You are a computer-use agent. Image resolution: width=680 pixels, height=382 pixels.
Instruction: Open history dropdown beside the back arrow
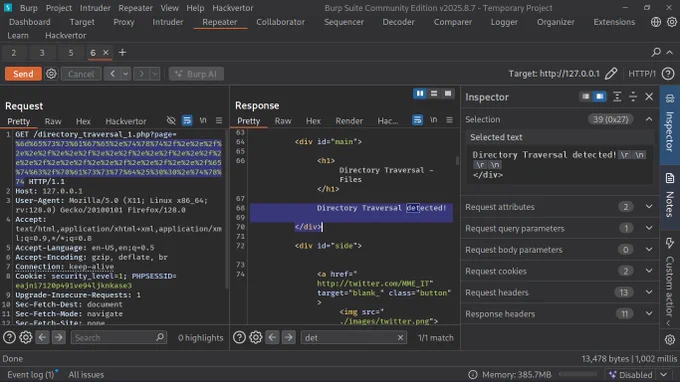point(125,74)
